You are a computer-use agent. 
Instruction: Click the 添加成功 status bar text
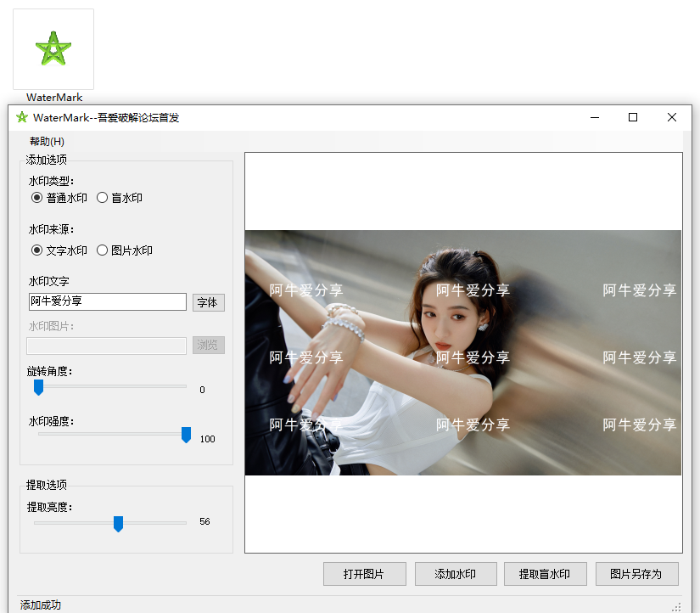coord(41,605)
